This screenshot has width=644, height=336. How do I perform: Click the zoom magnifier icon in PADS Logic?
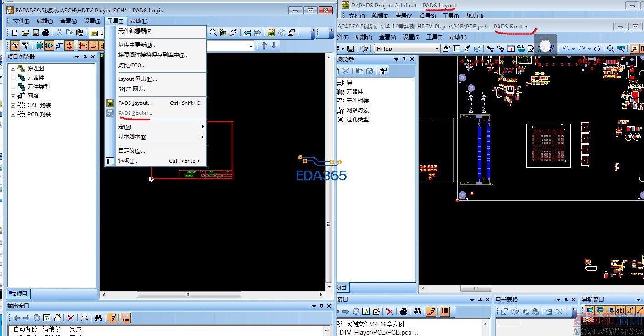coord(213,33)
